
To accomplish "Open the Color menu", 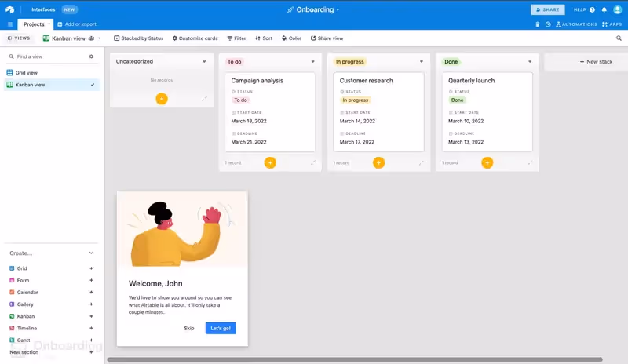I will (x=291, y=38).
